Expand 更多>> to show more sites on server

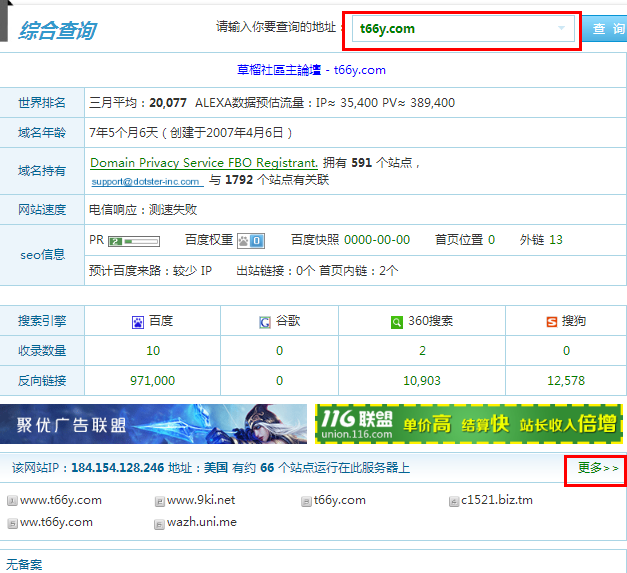tap(598, 468)
